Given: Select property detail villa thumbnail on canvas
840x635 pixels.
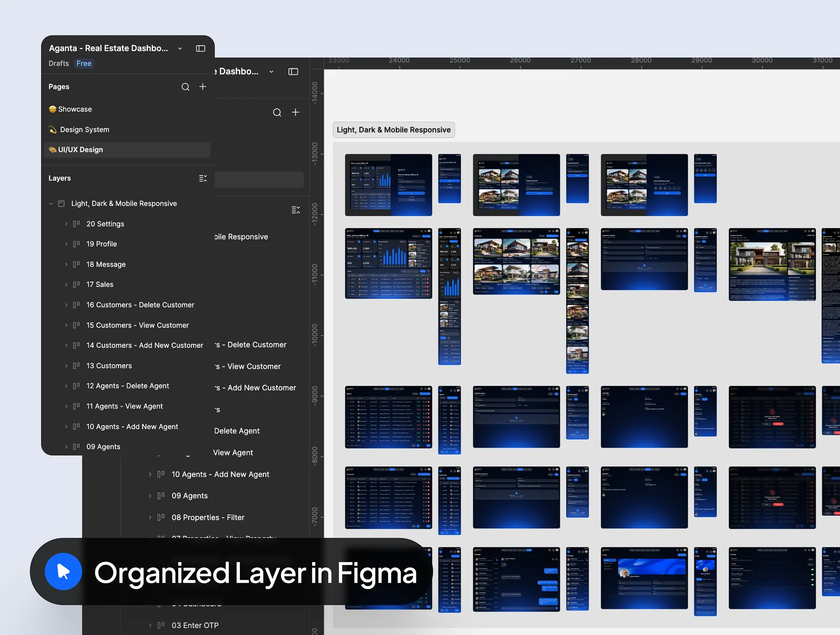Looking at the screenshot, I should 772,265.
